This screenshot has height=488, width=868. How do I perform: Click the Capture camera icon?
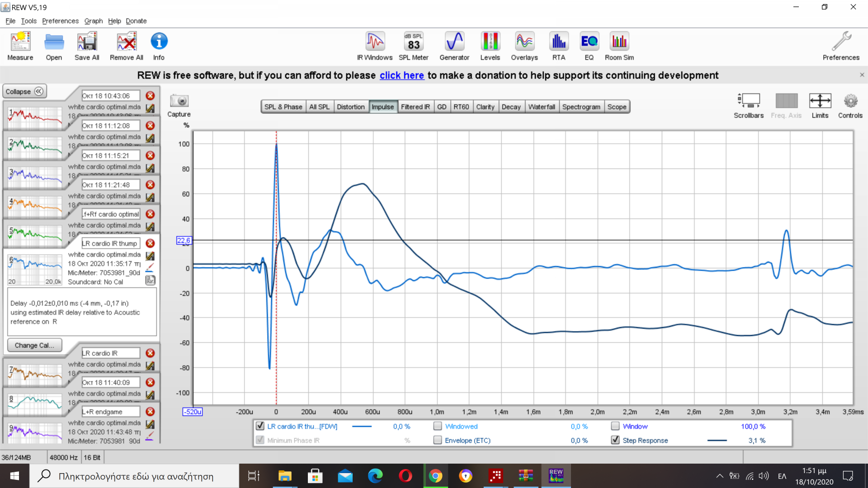[179, 101]
